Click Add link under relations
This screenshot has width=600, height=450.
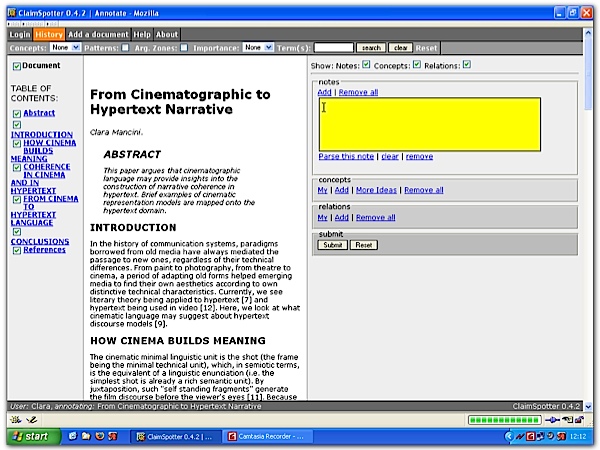point(342,218)
